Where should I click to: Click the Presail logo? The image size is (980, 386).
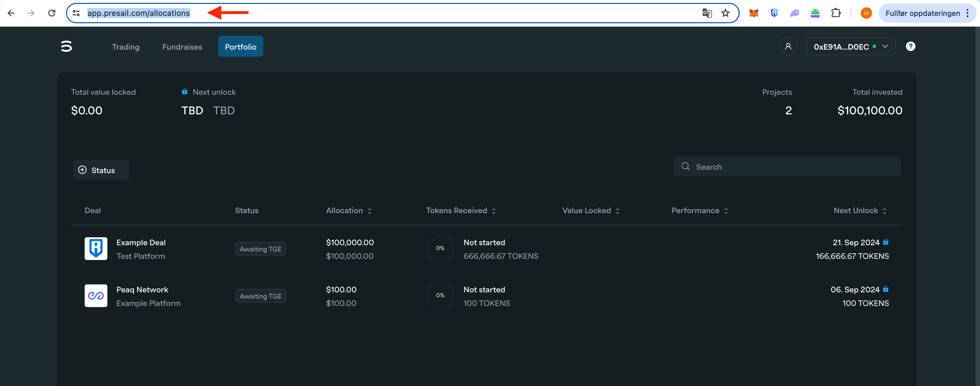point(66,46)
